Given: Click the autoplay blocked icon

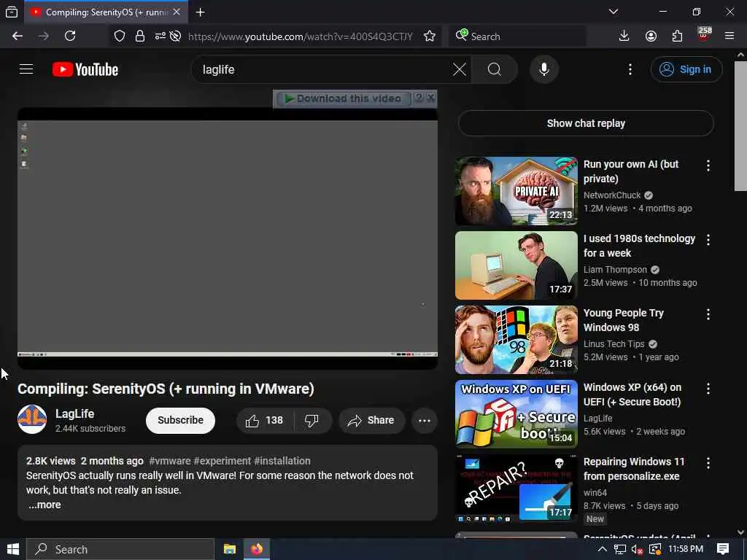Looking at the screenshot, I should [175, 36].
